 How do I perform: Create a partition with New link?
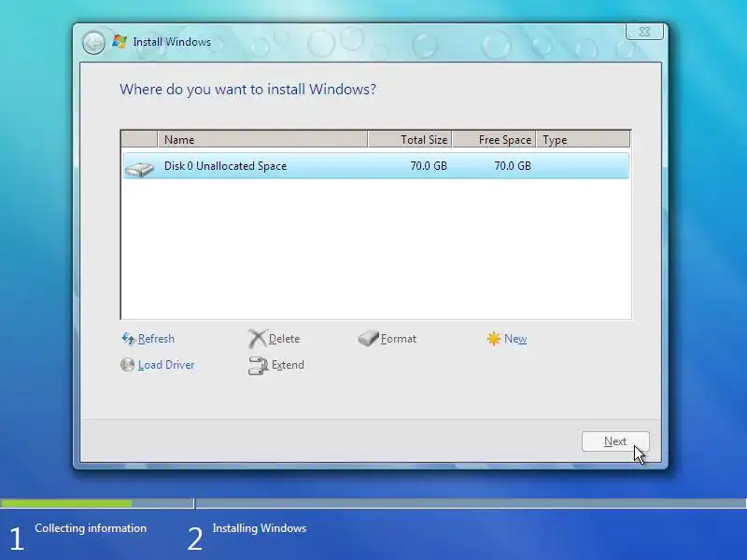coord(515,339)
